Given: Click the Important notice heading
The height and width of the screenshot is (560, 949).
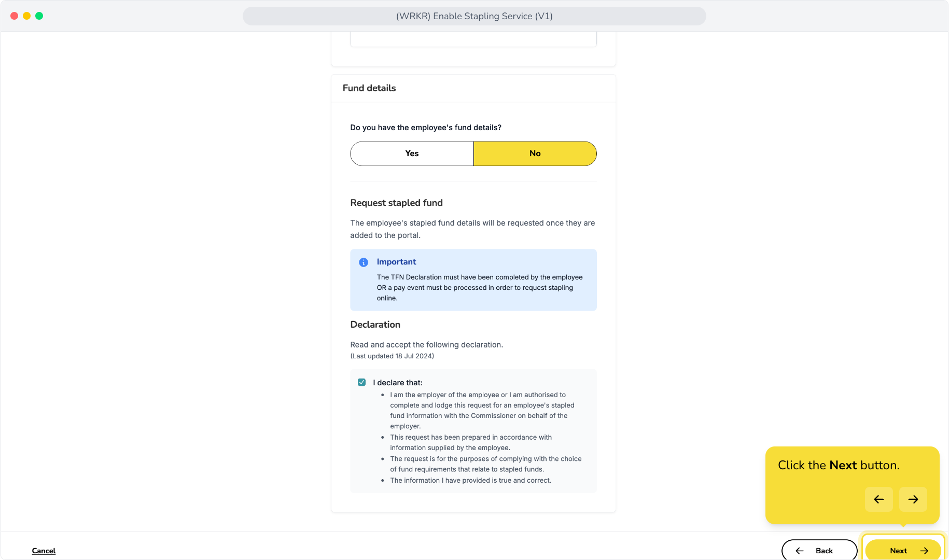Looking at the screenshot, I should tap(396, 262).
